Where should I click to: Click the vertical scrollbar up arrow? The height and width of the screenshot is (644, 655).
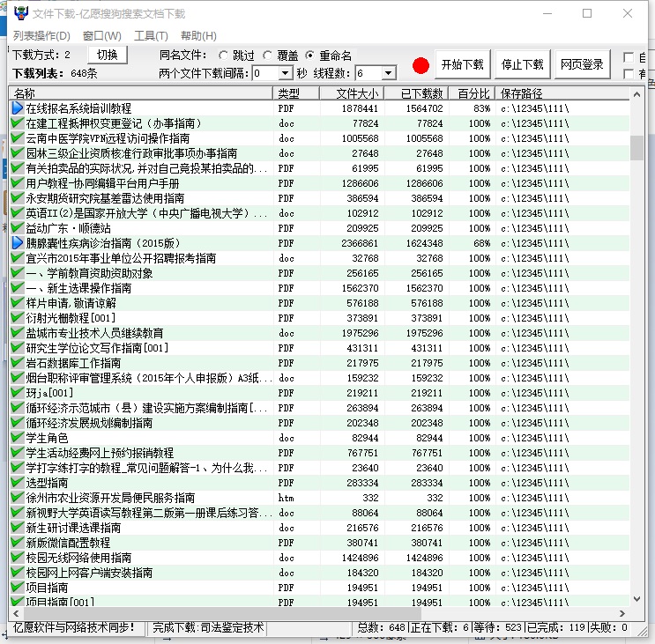point(636,94)
